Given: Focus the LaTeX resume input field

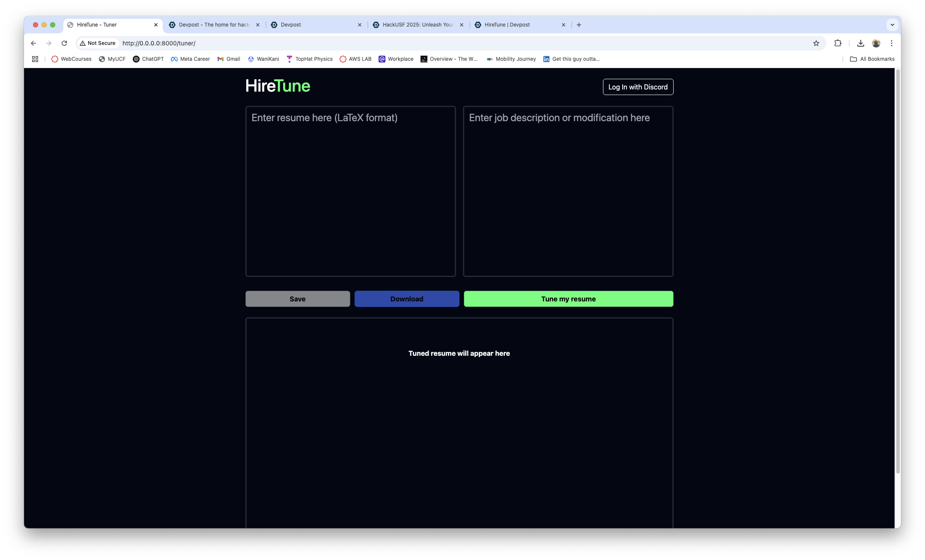Looking at the screenshot, I should click(x=350, y=191).
